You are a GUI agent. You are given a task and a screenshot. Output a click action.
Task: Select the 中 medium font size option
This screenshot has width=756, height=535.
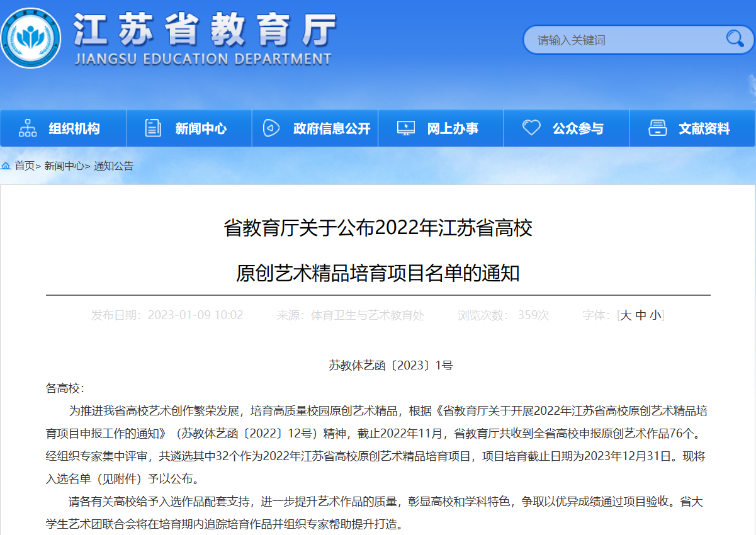[641, 315]
